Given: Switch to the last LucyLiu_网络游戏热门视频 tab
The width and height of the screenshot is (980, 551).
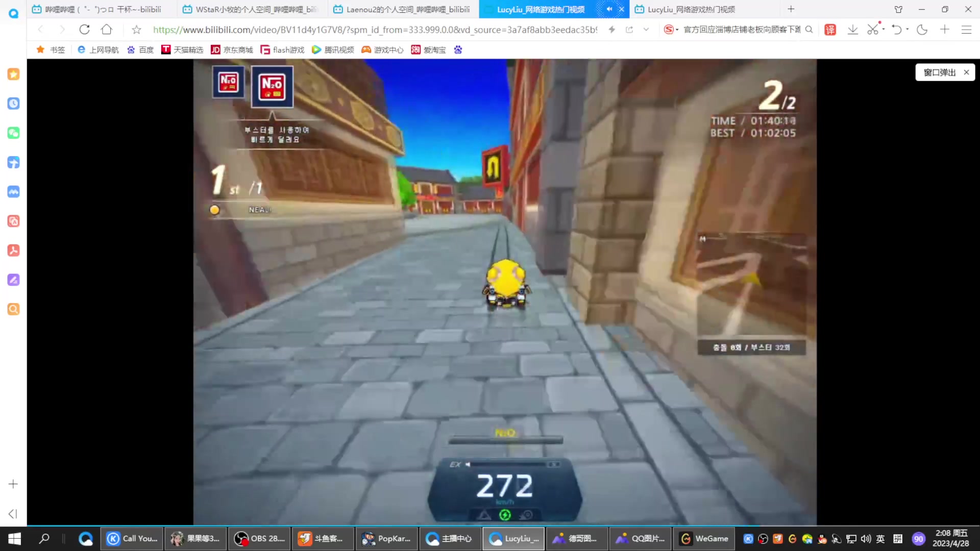Looking at the screenshot, I should click(x=704, y=9).
